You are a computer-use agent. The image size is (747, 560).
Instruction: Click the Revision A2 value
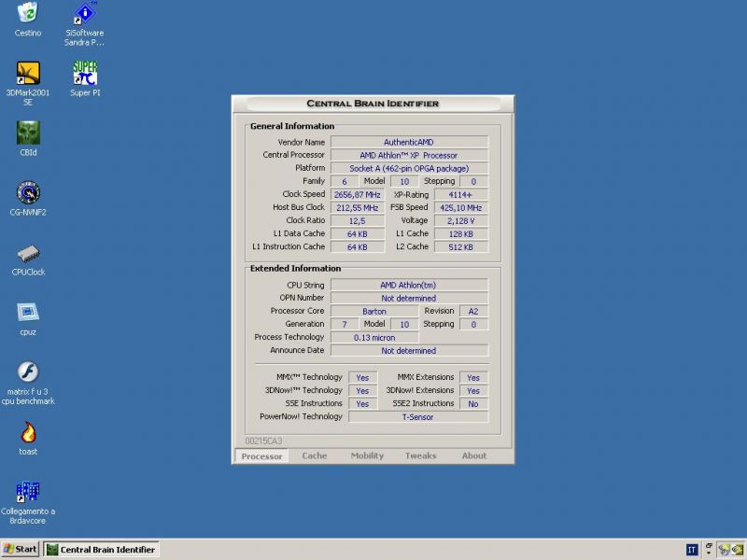click(473, 311)
